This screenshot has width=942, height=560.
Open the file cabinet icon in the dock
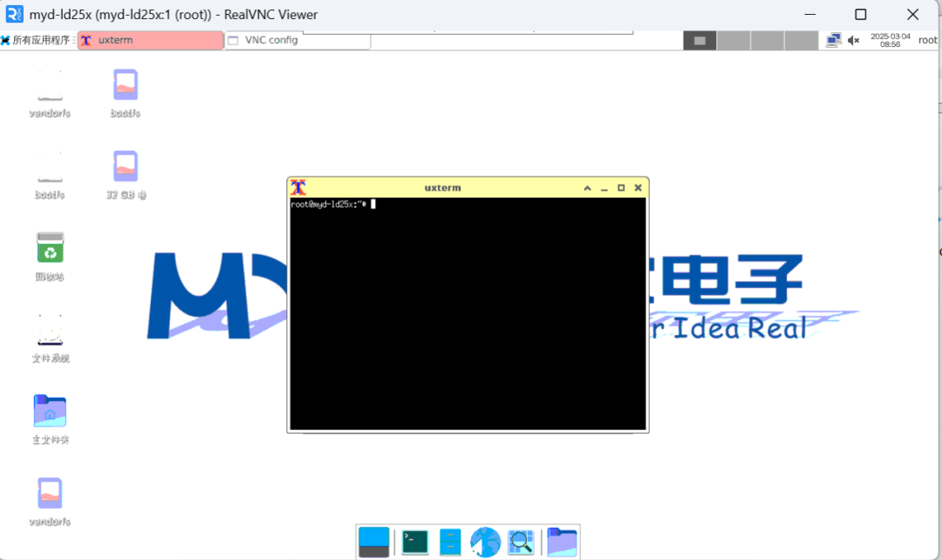(449, 541)
